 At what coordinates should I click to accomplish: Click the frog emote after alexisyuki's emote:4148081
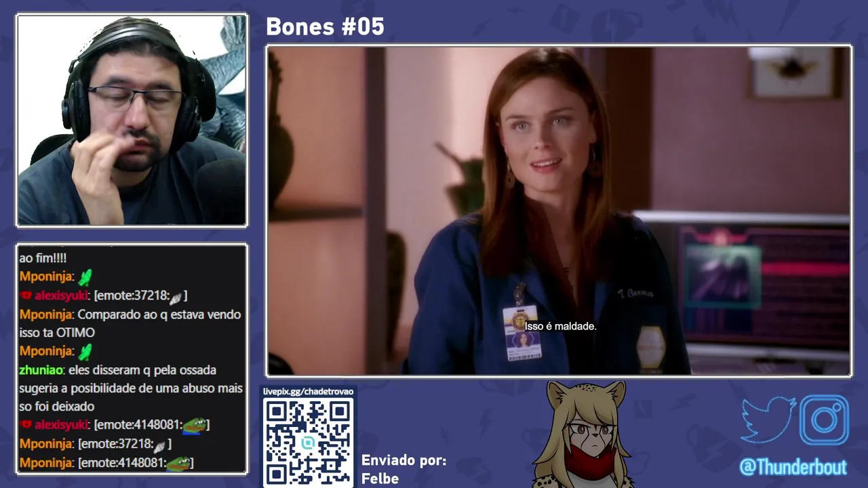[x=195, y=425]
